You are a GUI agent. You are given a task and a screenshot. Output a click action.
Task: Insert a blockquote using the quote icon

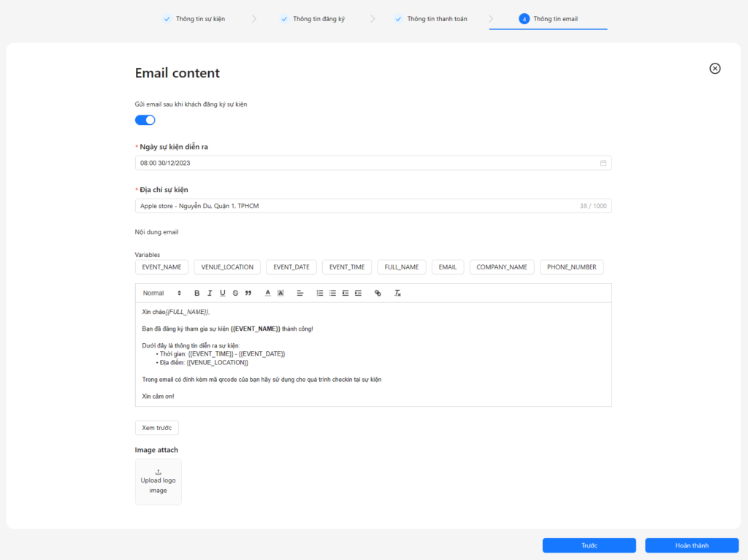(248, 293)
